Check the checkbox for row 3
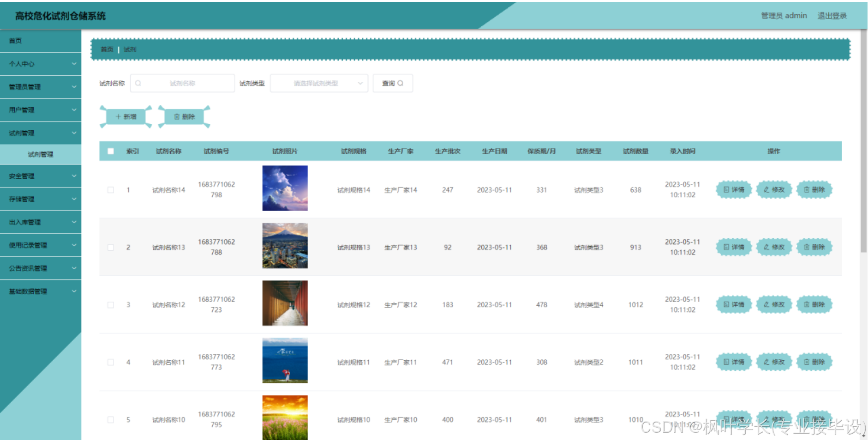The height and width of the screenshot is (442, 868). point(111,305)
